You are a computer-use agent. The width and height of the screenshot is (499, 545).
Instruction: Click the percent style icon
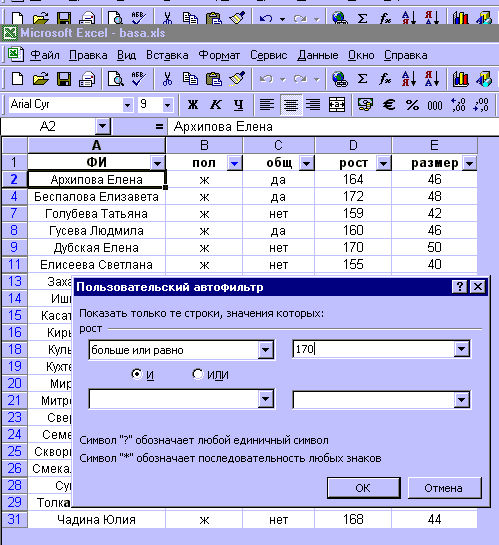412,105
